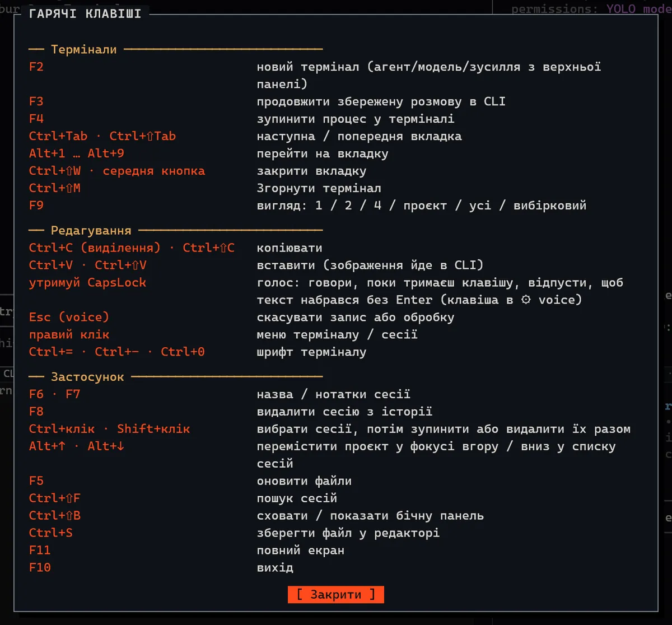Click the Ctrl+S shortcut label
This screenshot has height=625, width=672.
[x=51, y=532]
